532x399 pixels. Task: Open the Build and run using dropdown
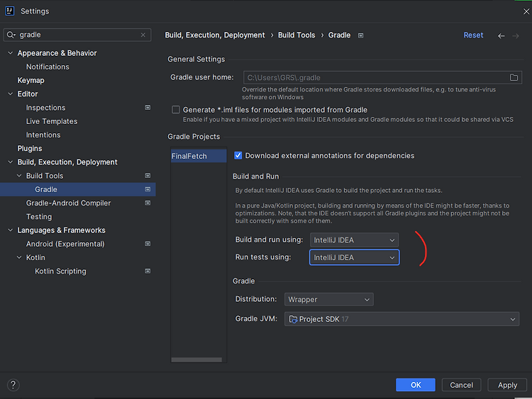[354, 240]
